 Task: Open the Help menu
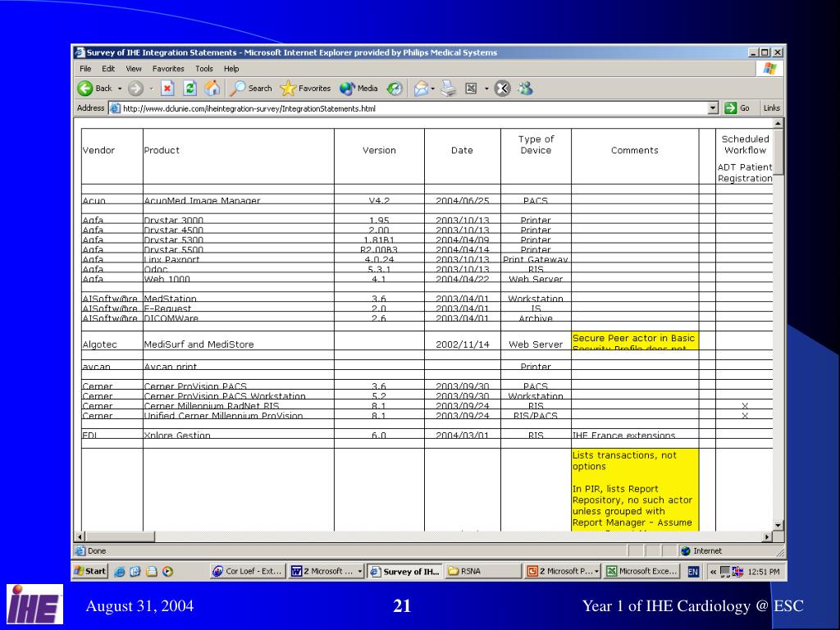(231, 69)
